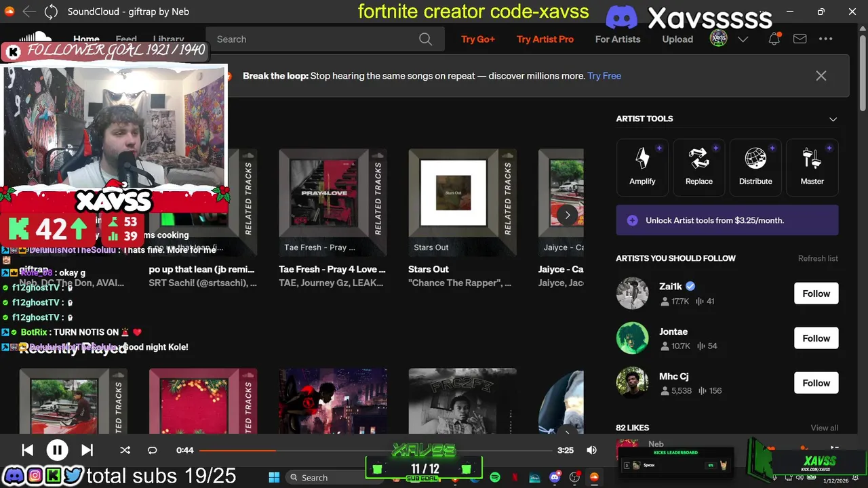Go back with the browser back arrow
This screenshot has width=868, height=488.
(28, 12)
